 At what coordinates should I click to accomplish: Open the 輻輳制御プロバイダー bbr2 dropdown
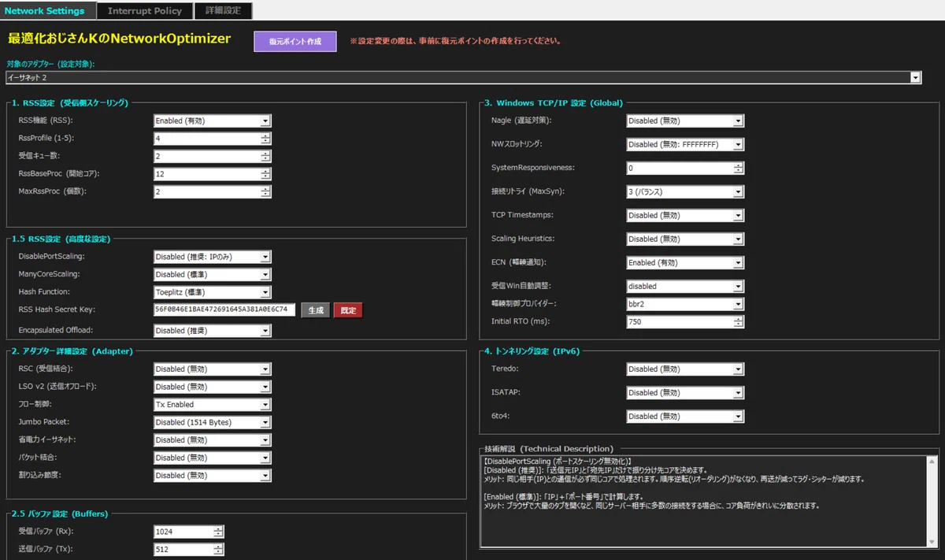pos(685,303)
